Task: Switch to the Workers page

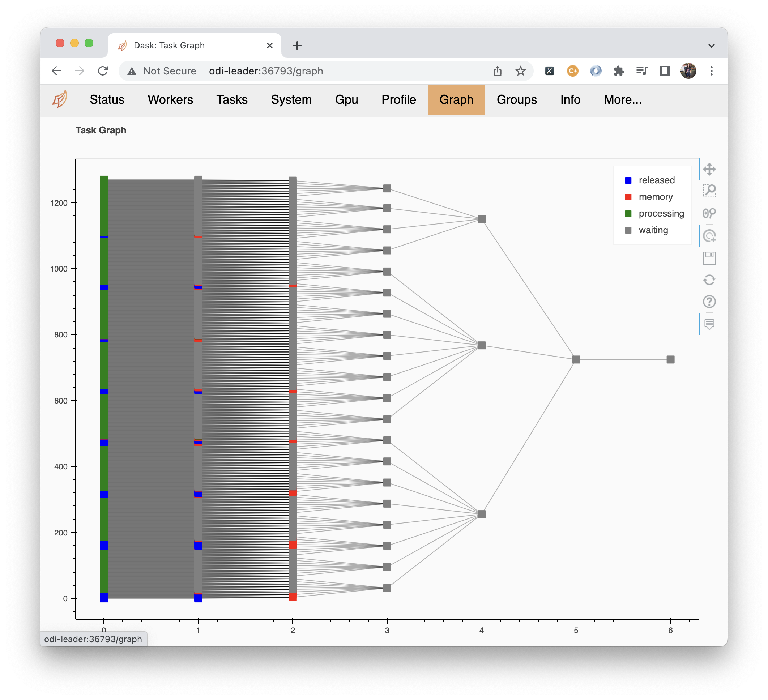Action: 170,100
